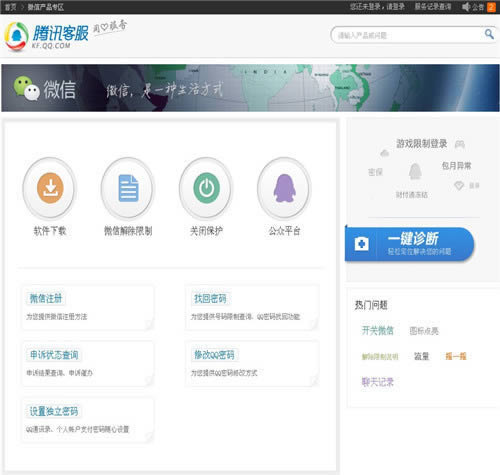Click the 游戏限制登录 tag
Screen dimensions: 500x475
point(422,144)
